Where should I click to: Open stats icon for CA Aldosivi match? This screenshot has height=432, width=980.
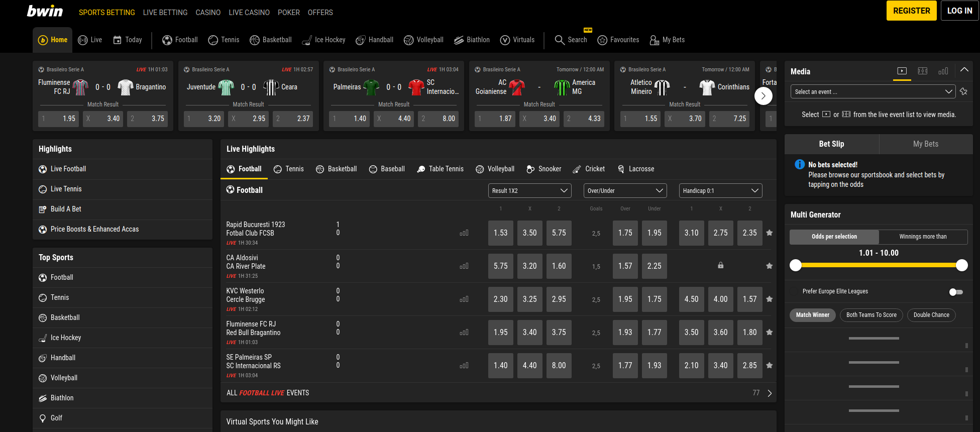tap(464, 266)
